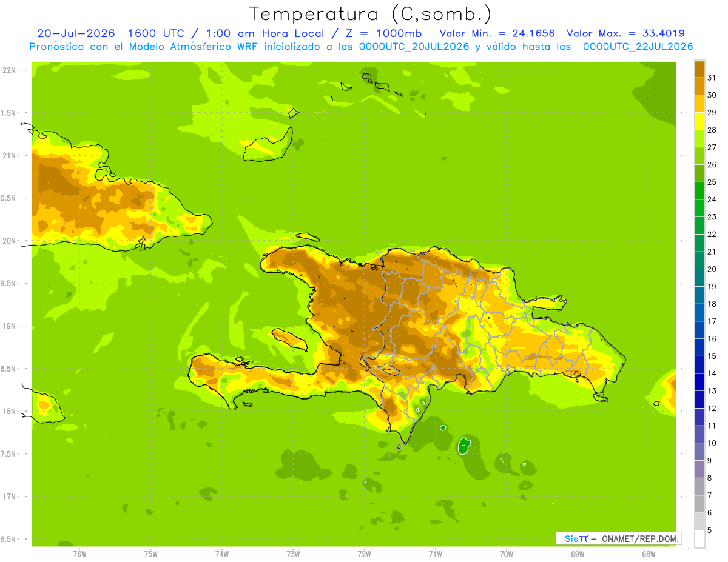Click the blue color bar segment between 15 and 16
The width and height of the screenshot is (728, 562).
[699, 347]
